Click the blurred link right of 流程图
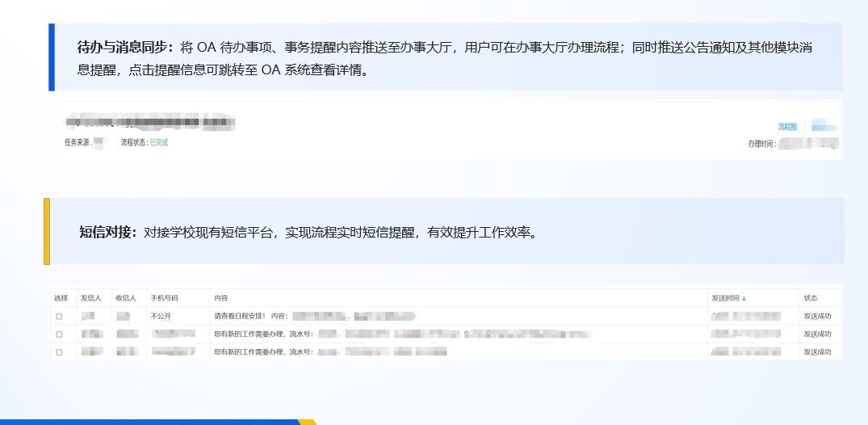 click(x=824, y=127)
